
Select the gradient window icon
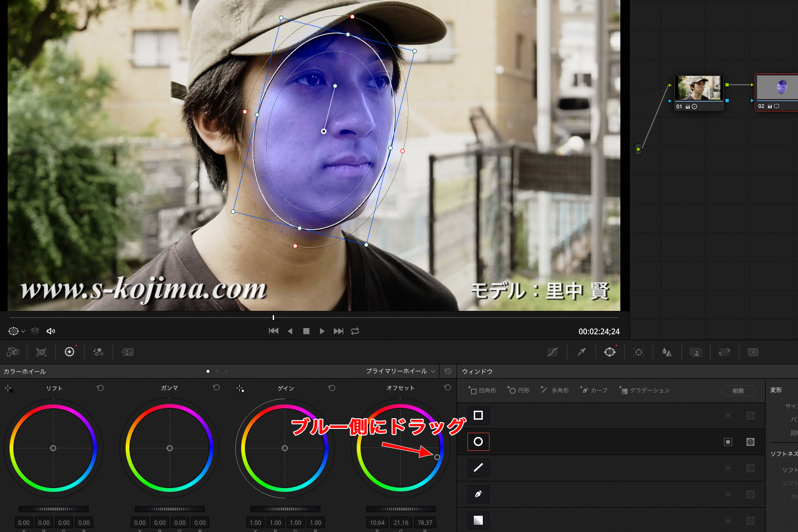[478, 520]
